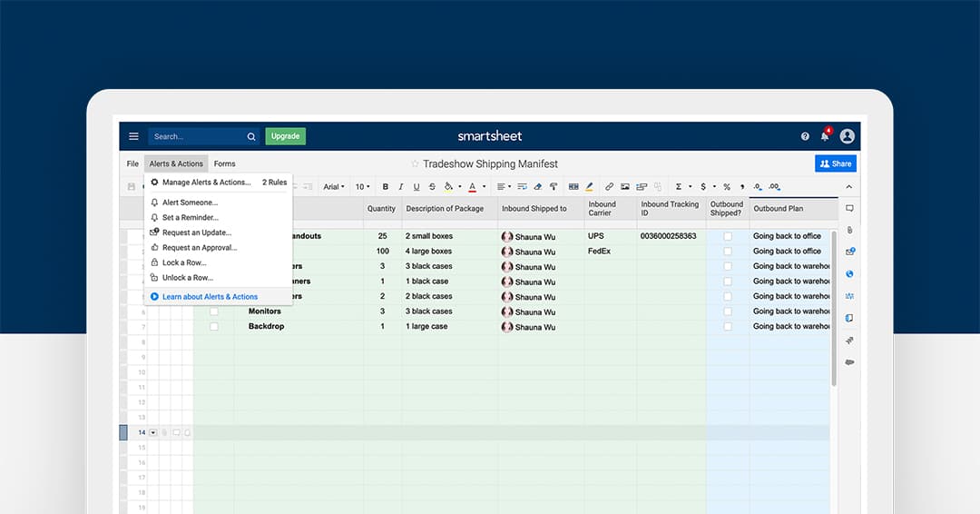Click the search magnifier icon
The width and height of the screenshot is (980, 514).
251,136
